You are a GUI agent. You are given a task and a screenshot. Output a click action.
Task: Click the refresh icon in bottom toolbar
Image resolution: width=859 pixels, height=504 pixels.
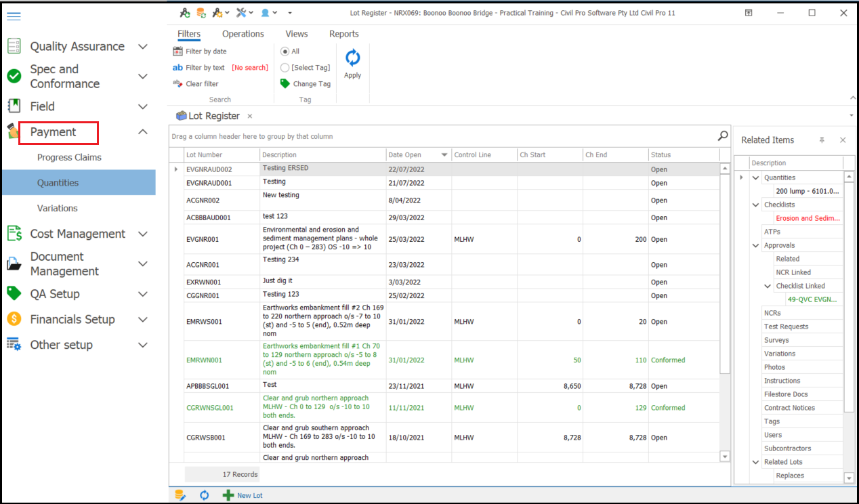(x=205, y=495)
